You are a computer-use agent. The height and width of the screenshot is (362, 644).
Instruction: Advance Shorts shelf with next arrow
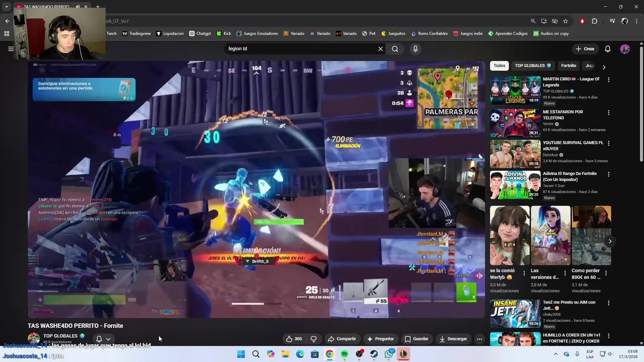pos(610,241)
